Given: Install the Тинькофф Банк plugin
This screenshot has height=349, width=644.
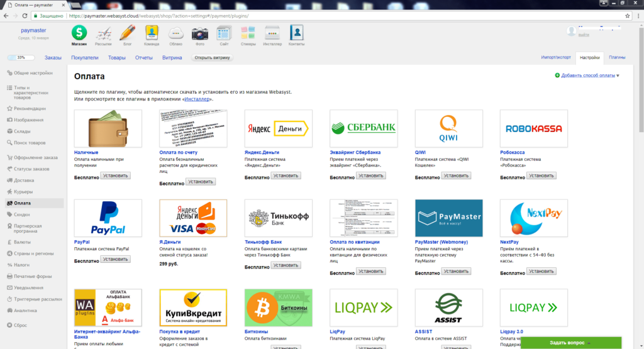Looking at the screenshot, I should 286,265.
